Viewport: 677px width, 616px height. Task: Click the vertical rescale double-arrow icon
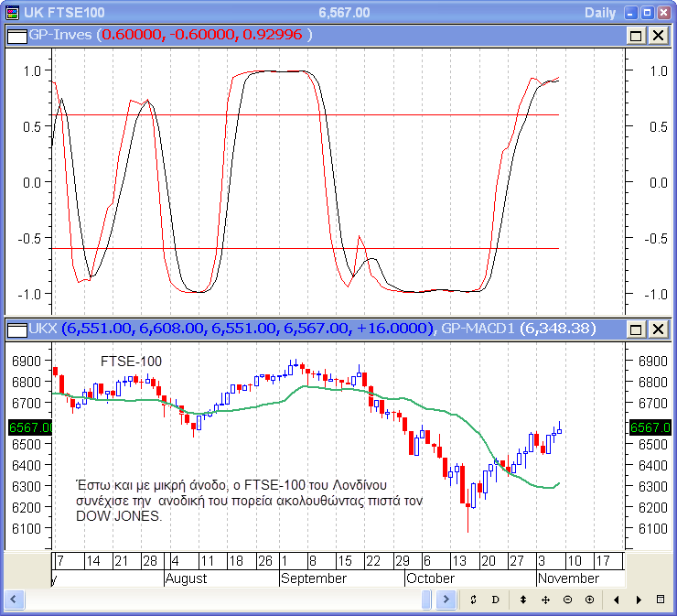(523, 600)
